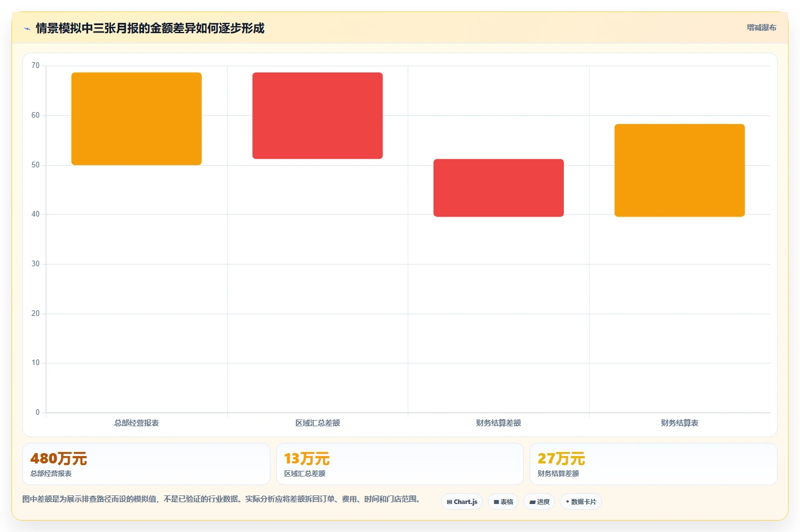
Task: Click the y-axis tick value 50
Action: click(35, 165)
